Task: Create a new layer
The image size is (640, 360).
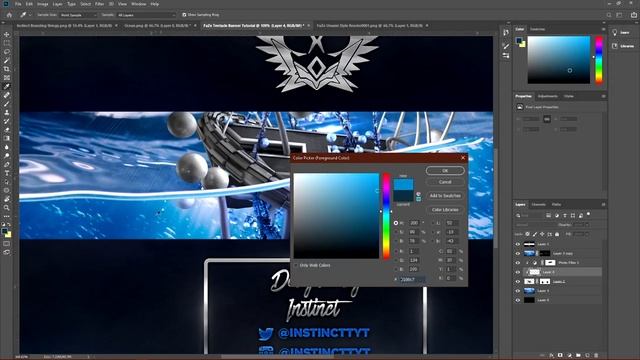Action: click(x=587, y=356)
